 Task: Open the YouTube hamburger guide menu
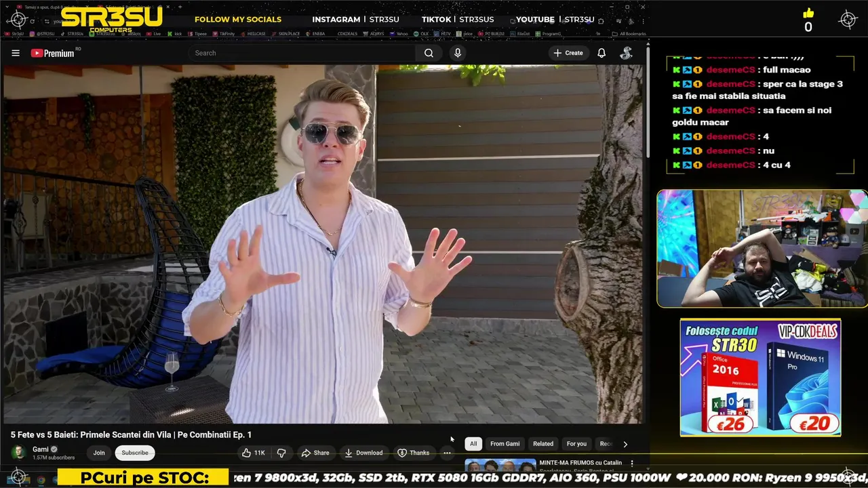tap(16, 53)
